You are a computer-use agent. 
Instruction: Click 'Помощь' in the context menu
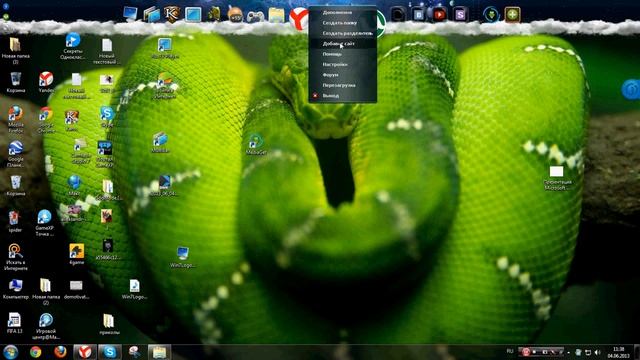pos(342,54)
